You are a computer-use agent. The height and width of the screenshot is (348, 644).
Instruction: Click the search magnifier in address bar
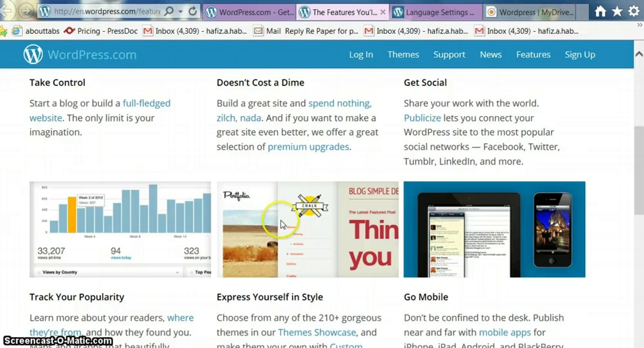pyautogui.click(x=169, y=12)
